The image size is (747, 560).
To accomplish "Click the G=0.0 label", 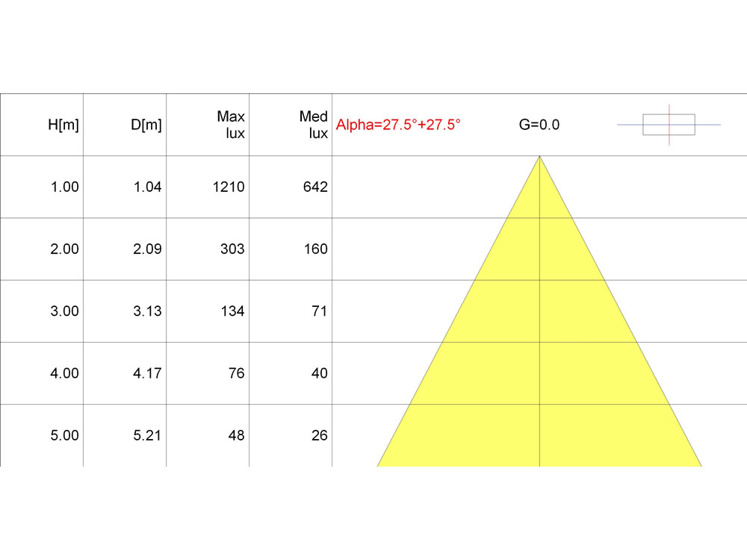I will pyautogui.click(x=539, y=125).
